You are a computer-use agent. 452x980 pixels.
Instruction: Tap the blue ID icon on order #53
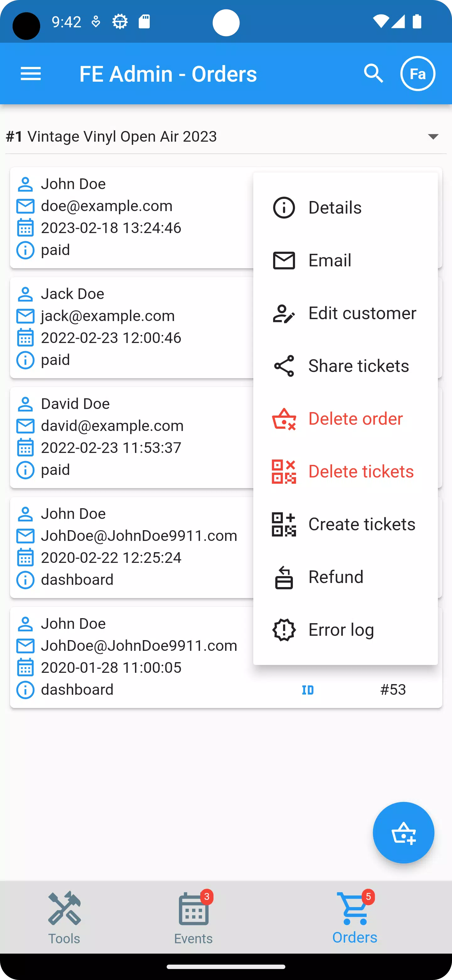coord(308,690)
